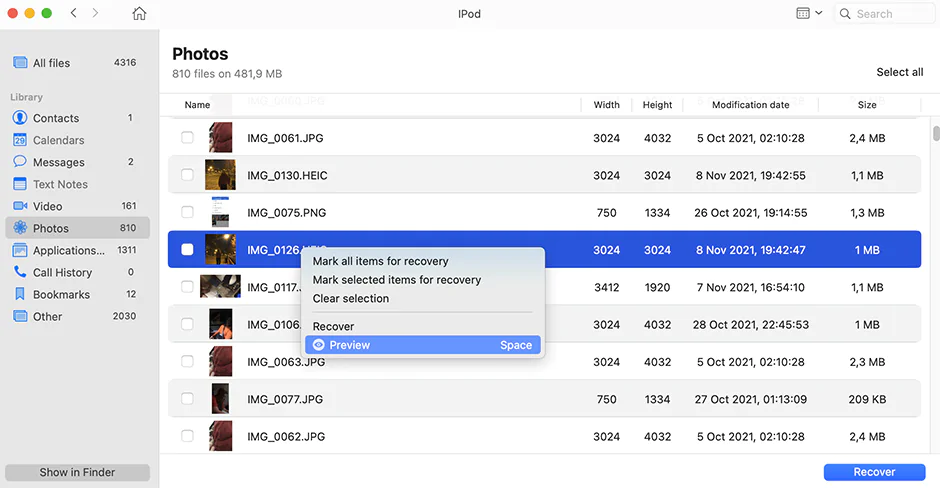Image resolution: width=940 pixels, height=488 pixels.
Task: Type in the Search field
Action: (x=890, y=14)
